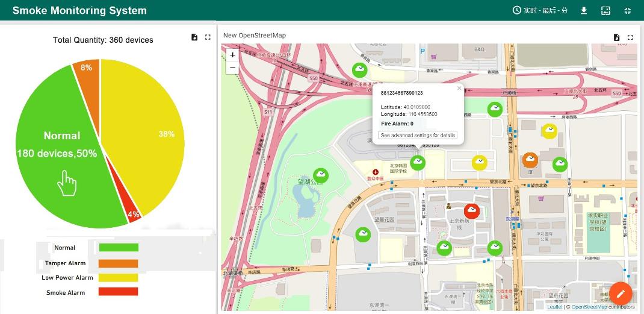This screenshot has width=644, height=314.
Task: Export the OpenStreetMap widget data
Action: [x=616, y=37]
